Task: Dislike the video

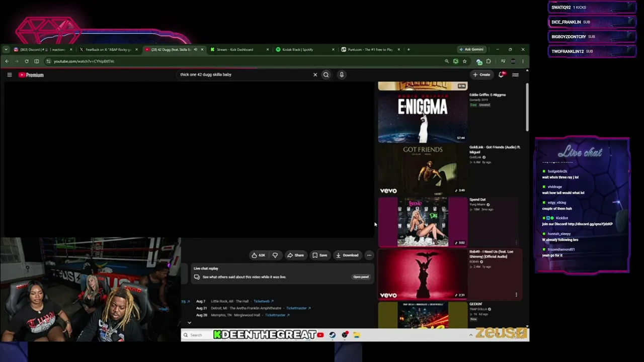Action: click(x=275, y=255)
